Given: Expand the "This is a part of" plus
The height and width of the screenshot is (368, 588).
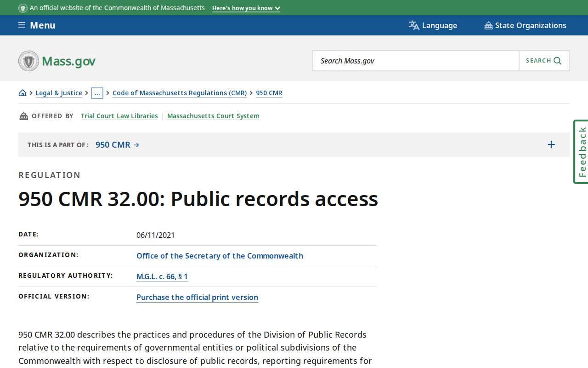Looking at the screenshot, I should [551, 145].
